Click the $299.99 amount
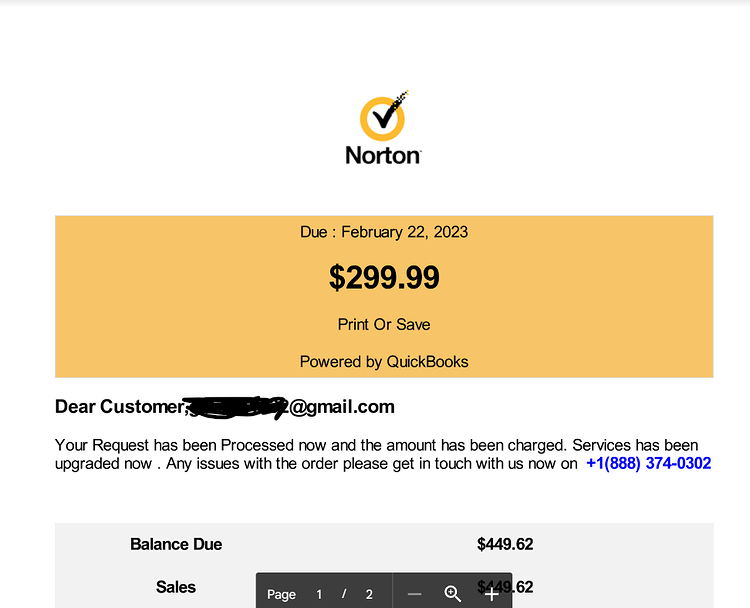Image resolution: width=750 pixels, height=608 pixels. click(x=384, y=277)
